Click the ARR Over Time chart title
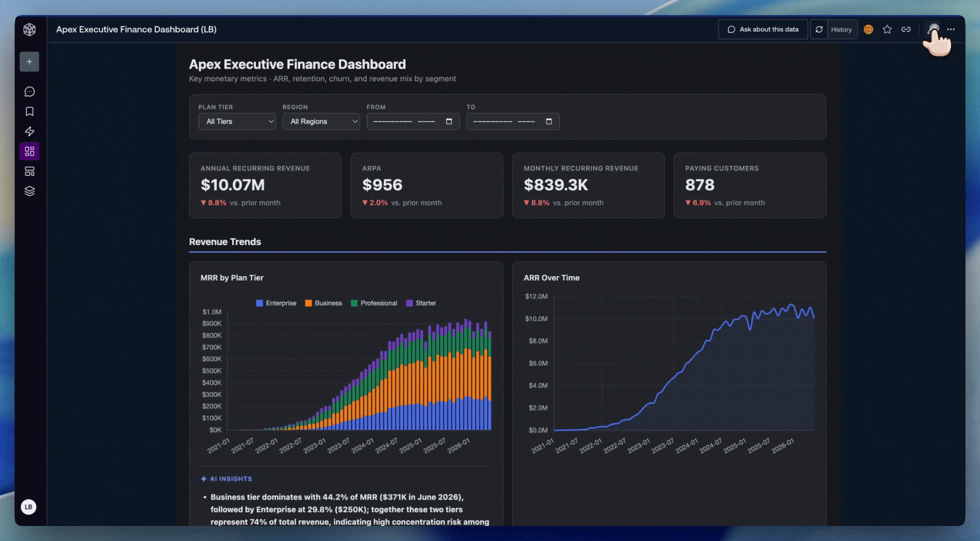980x541 pixels. [552, 278]
